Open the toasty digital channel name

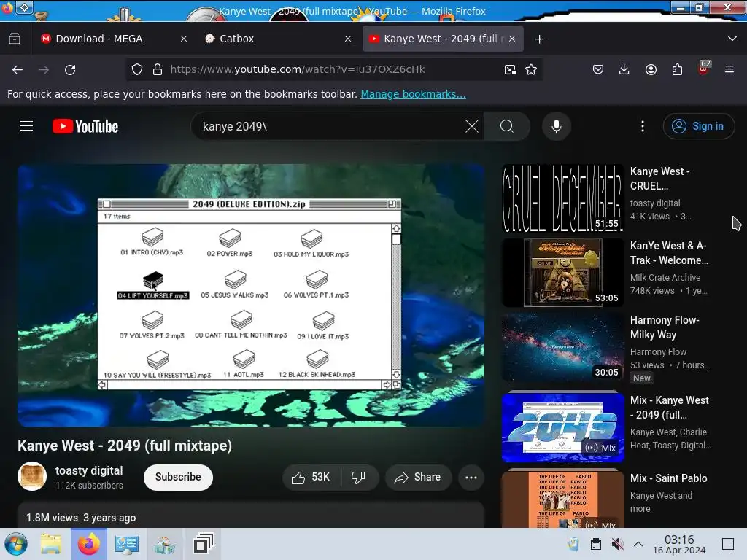(x=89, y=470)
